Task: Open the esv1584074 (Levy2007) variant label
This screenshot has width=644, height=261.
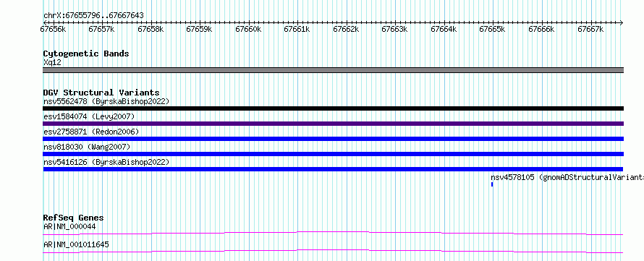Action: [89, 117]
